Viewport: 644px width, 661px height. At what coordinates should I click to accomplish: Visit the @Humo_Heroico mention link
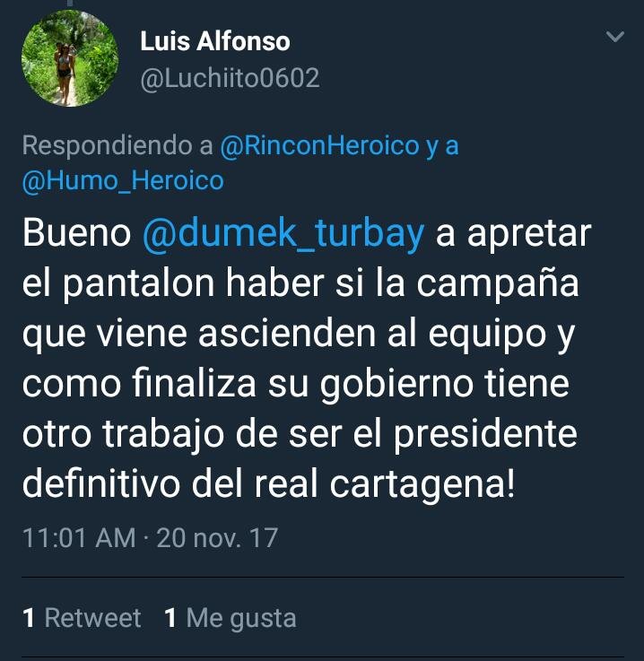click(x=123, y=181)
